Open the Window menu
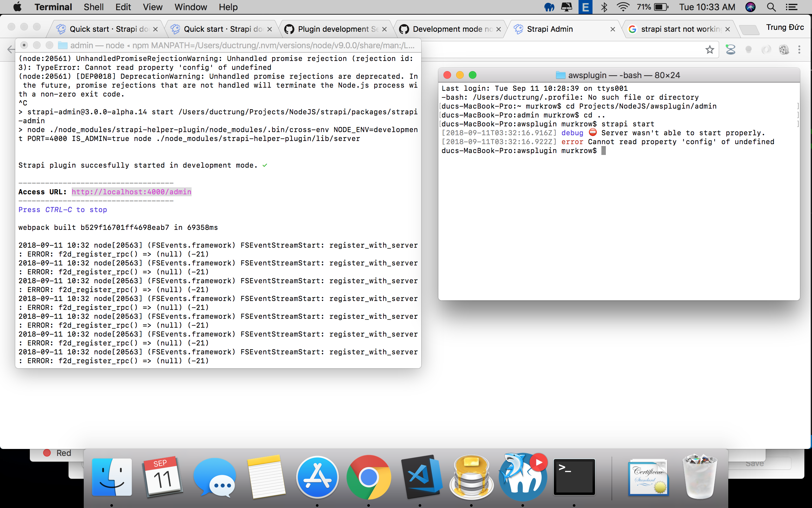Viewport: 812px width, 508px height. pyautogui.click(x=191, y=7)
